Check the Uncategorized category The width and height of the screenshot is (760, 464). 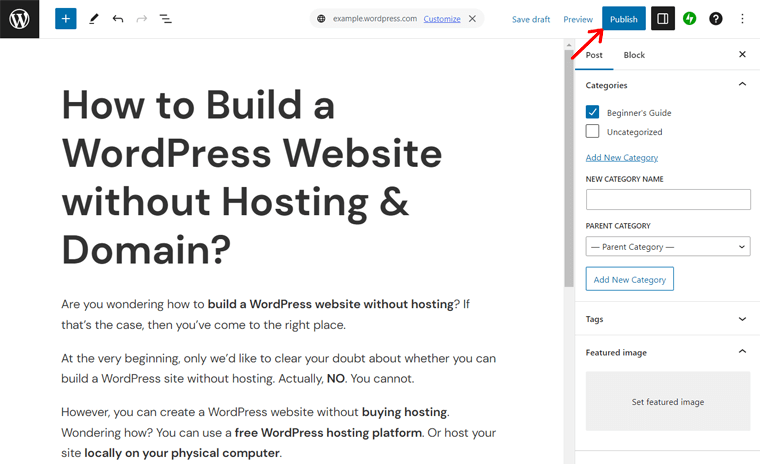592,131
